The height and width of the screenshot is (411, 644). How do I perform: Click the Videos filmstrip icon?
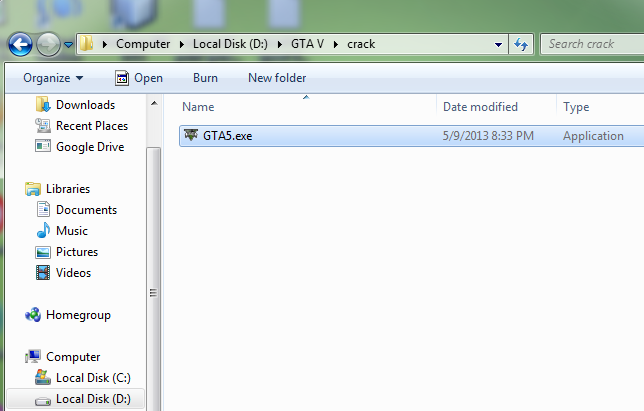43,273
